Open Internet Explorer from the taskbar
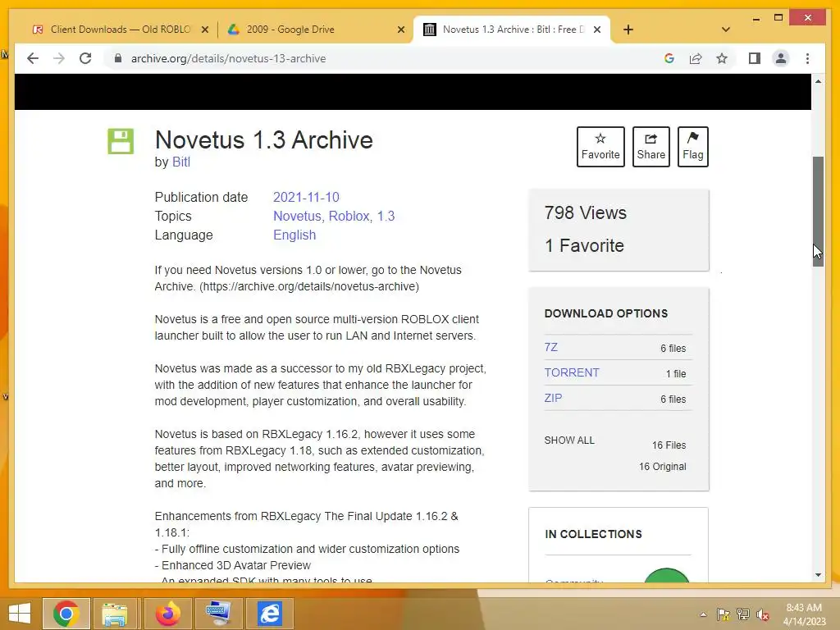840x630 pixels. tap(269, 614)
